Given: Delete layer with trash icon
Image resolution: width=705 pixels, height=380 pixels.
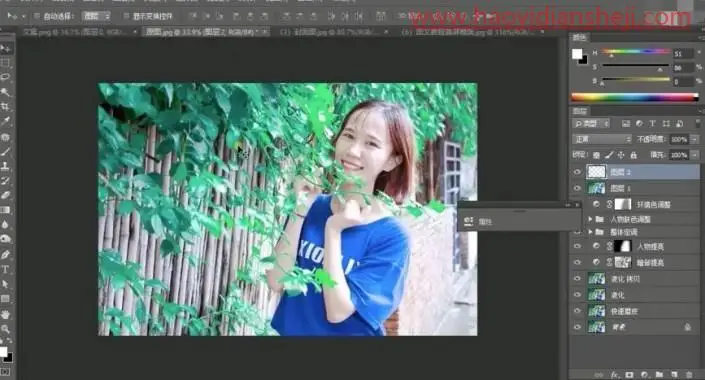Looking at the screenshot, I should (689, 375).
